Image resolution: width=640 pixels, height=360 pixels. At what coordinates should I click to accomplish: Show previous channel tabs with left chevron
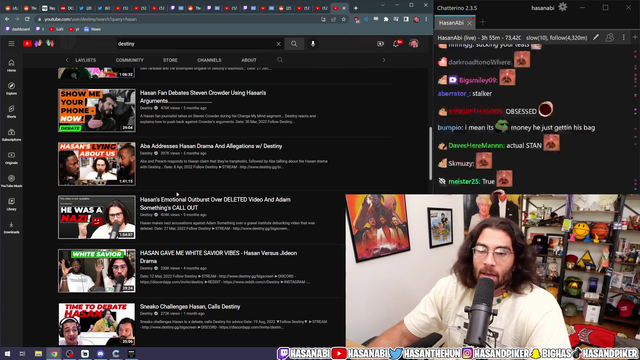(67, 60)
